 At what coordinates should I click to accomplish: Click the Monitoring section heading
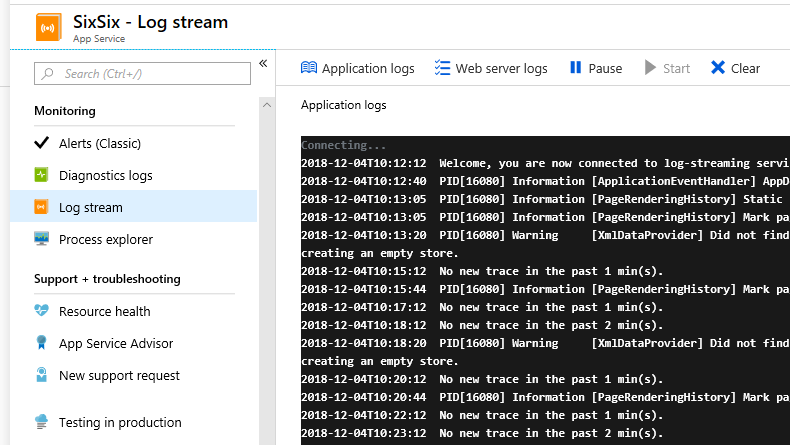click(x=64, y=111)
